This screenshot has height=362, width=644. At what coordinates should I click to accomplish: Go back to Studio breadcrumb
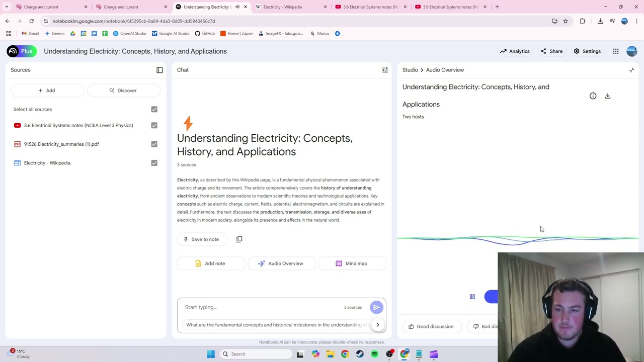[410, 70]
